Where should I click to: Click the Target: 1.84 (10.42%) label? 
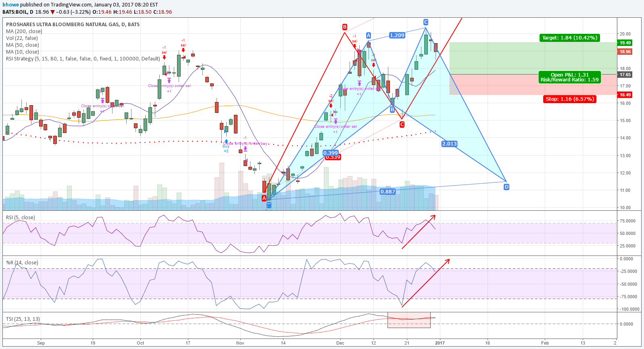[x=570, y=38]
